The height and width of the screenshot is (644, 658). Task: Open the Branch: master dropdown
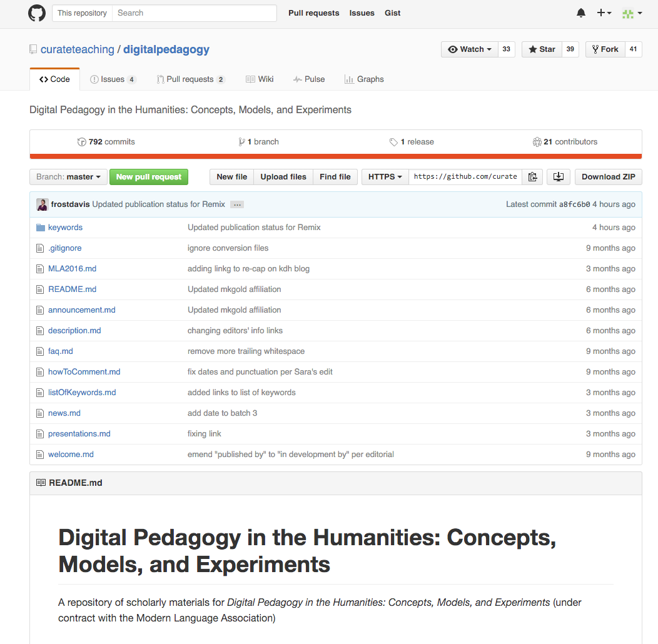(68, 177)
